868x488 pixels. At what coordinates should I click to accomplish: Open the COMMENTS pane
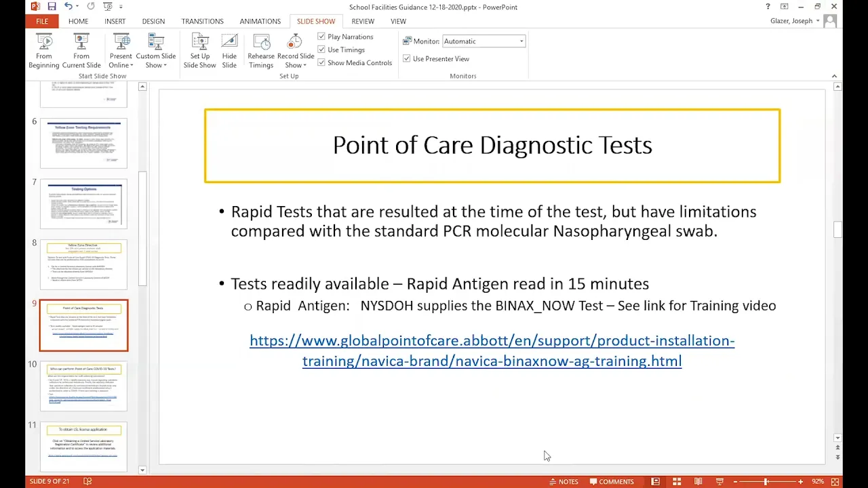pyautogui.click(x=612, y=482)
